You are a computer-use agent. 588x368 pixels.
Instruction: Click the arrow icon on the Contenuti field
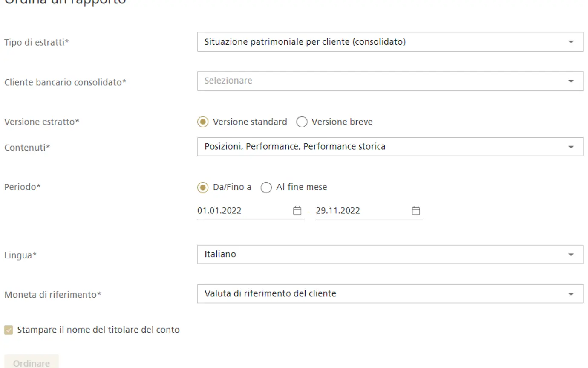(571, 147)
